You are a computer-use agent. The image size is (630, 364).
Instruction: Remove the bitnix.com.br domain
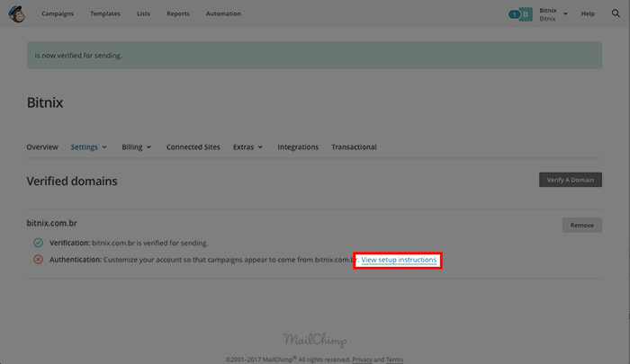582,226
